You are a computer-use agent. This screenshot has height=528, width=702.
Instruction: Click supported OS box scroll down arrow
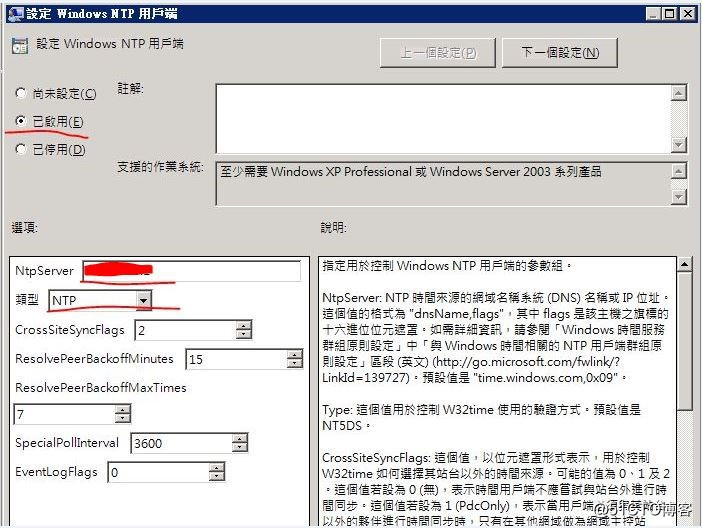(679, 197)
